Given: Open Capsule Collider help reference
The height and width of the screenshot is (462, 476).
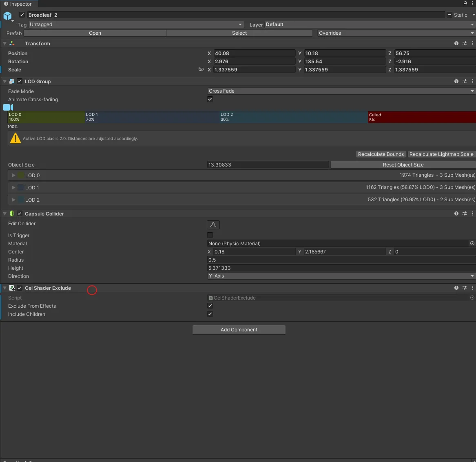Looking at the screenshot, I should pos(456,213).
